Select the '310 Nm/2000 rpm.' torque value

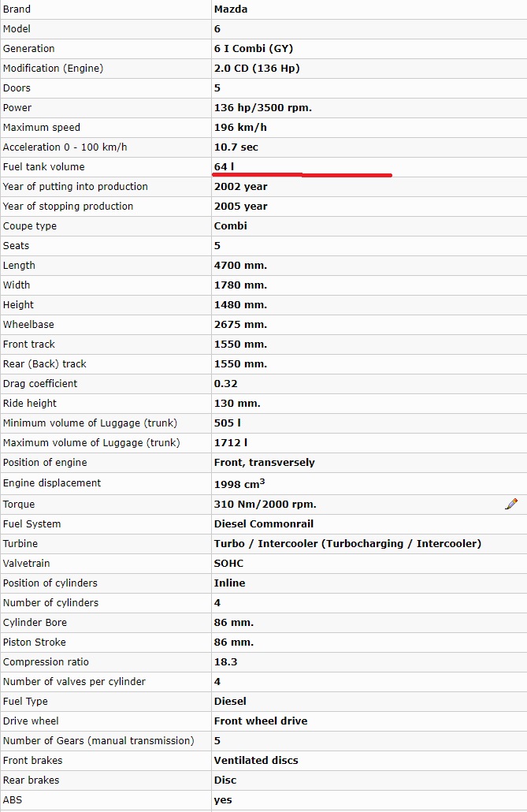[x=265, y=504]
